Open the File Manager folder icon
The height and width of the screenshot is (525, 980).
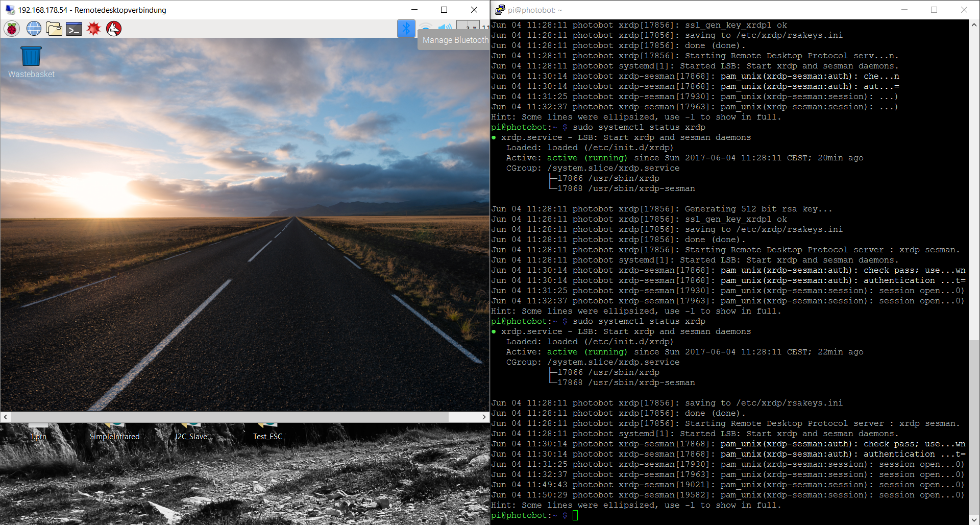(x=54, y=29)
